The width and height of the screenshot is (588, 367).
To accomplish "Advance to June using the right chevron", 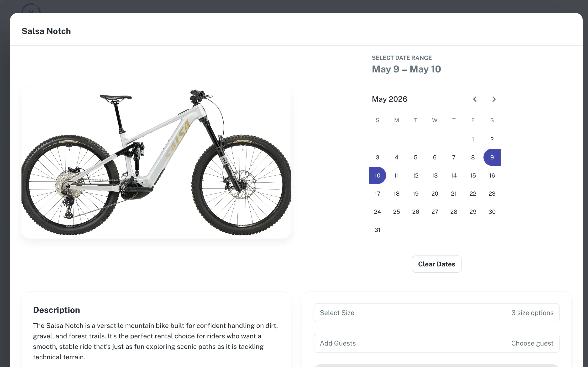I will 493,99.
